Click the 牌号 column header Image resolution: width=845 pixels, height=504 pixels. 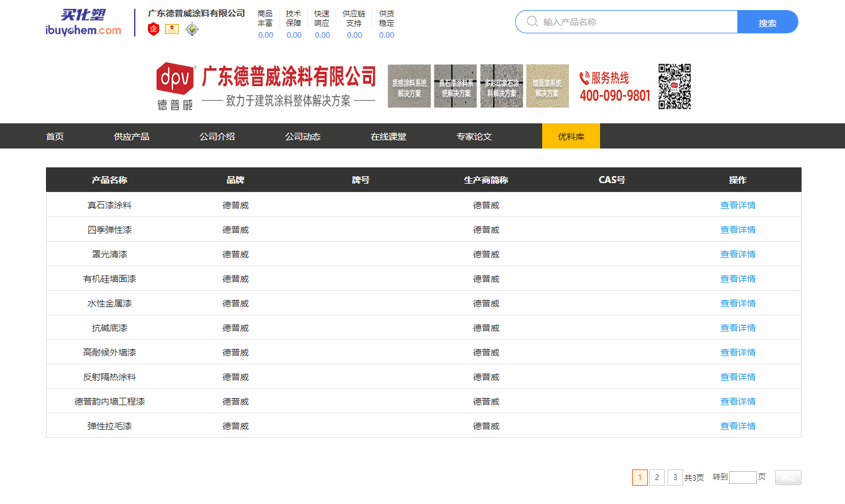(361, 180)
